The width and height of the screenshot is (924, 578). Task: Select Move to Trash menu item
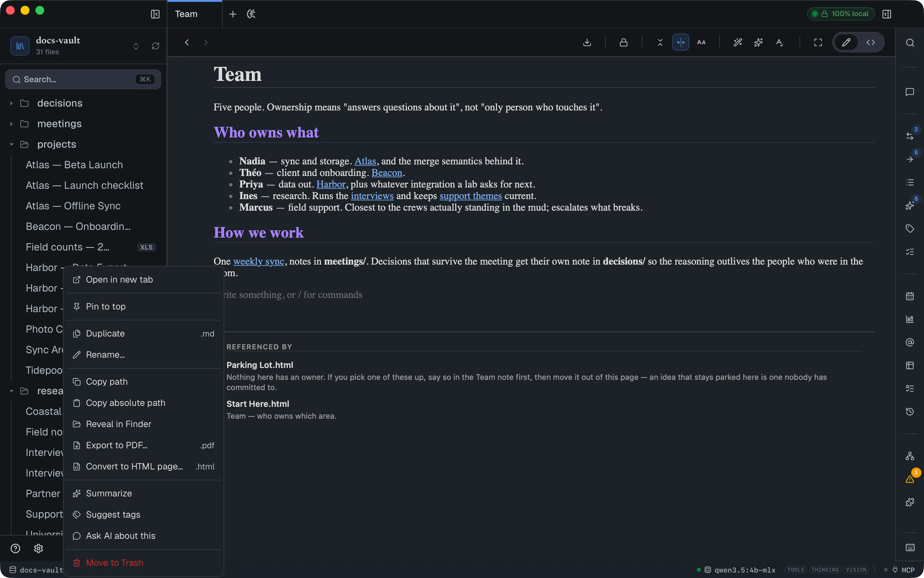tap(143, 563)
